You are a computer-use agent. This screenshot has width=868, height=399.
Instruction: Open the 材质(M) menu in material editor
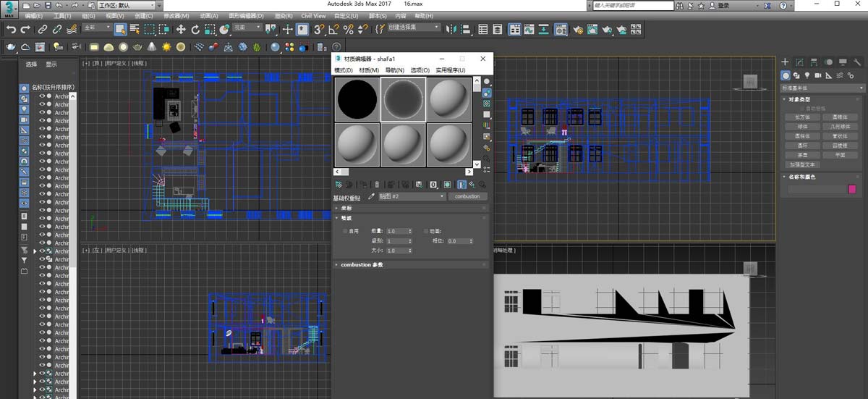coord(369,70)
